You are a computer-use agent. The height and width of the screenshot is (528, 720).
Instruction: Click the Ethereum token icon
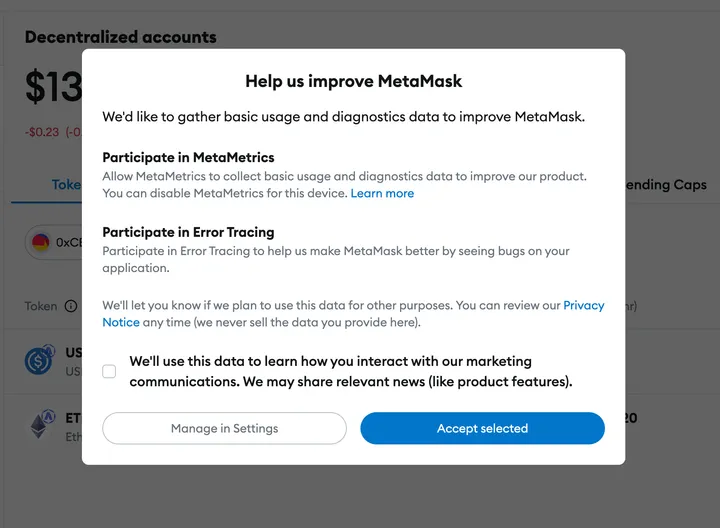tap(39, 426)
